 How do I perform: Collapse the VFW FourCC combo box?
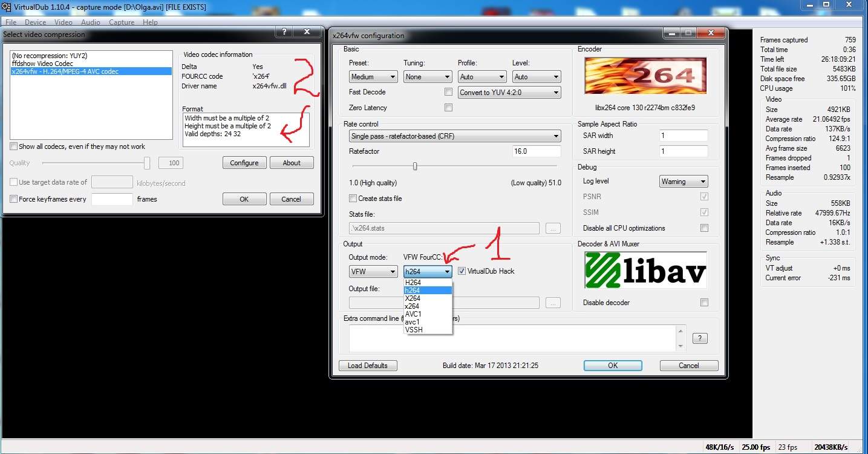pos(428,272)
